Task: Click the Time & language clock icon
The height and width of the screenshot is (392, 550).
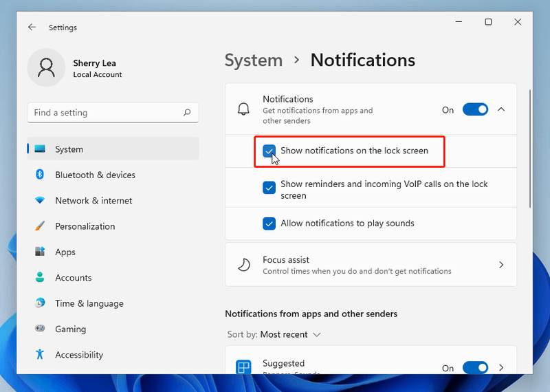Action: [40, 303]
